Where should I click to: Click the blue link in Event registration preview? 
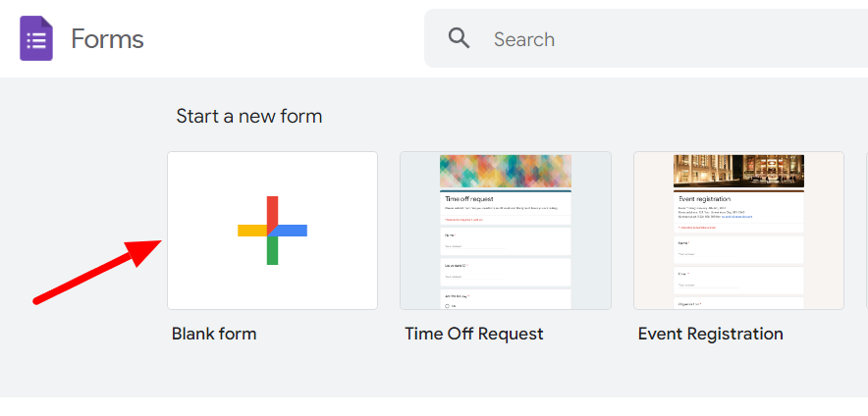click(738, 218)
